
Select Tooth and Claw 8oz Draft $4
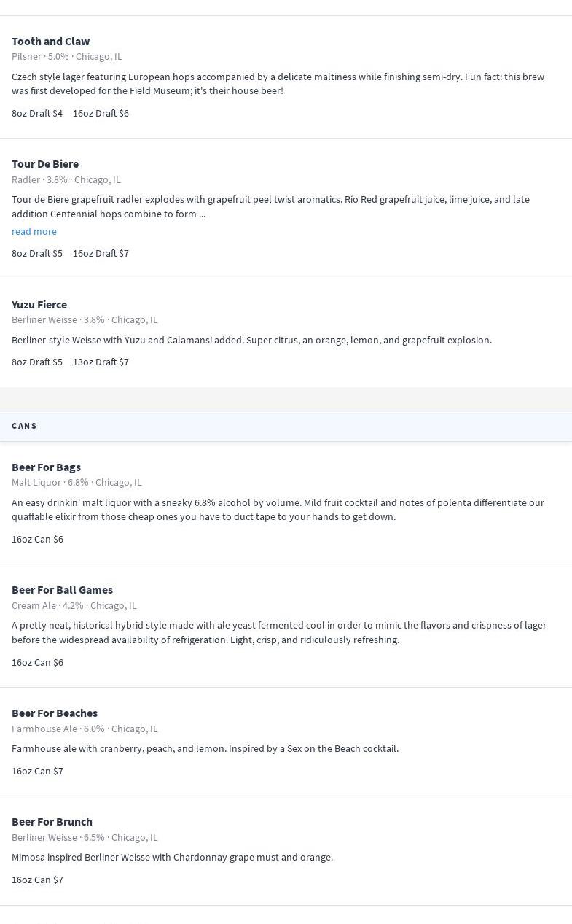(37, 113)
